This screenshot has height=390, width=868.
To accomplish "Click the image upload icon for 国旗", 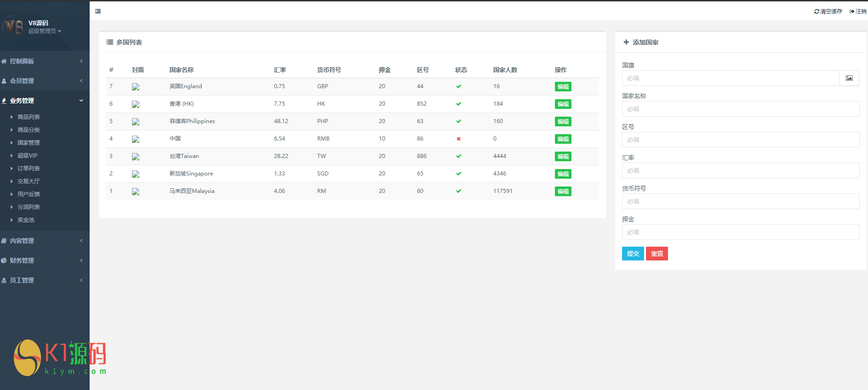I will click(x=849, y=78).
